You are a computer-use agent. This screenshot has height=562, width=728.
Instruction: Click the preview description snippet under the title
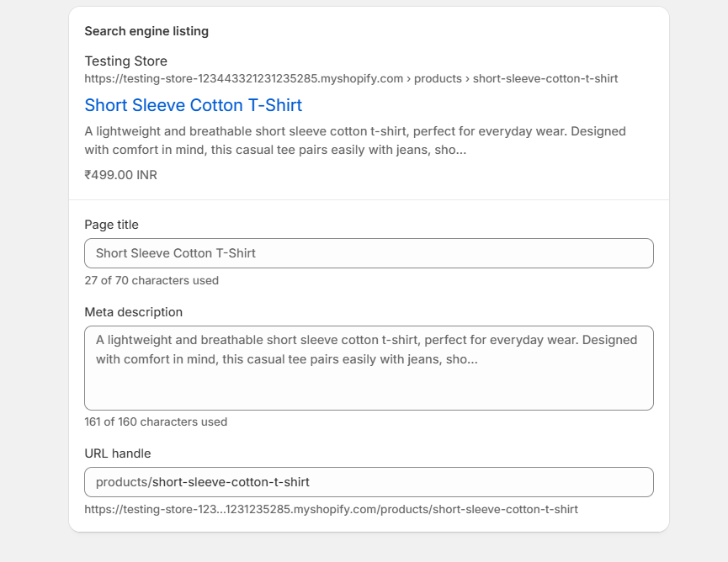[x=354, y=140]
